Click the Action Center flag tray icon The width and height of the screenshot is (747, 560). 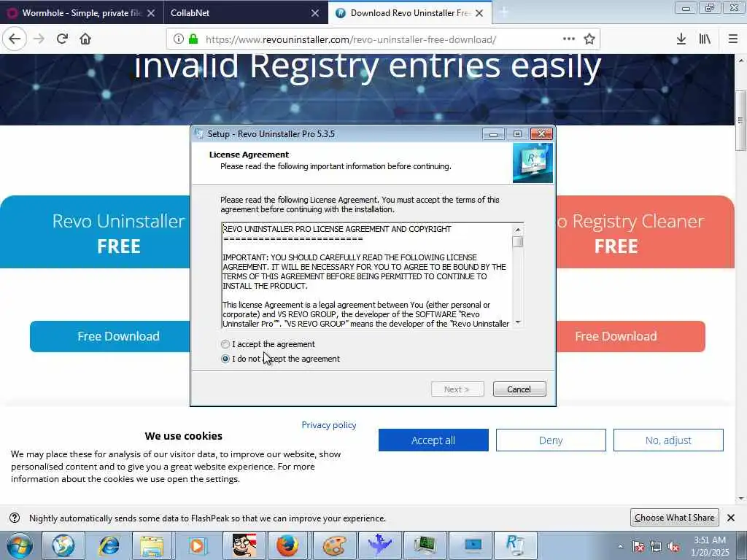coord(638,546)
